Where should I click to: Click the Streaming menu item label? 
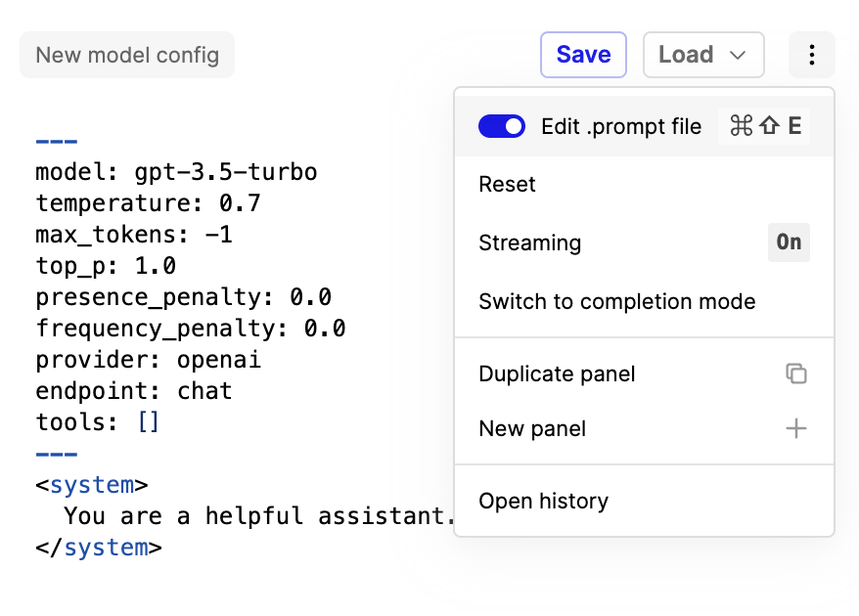tap(529, 242)
